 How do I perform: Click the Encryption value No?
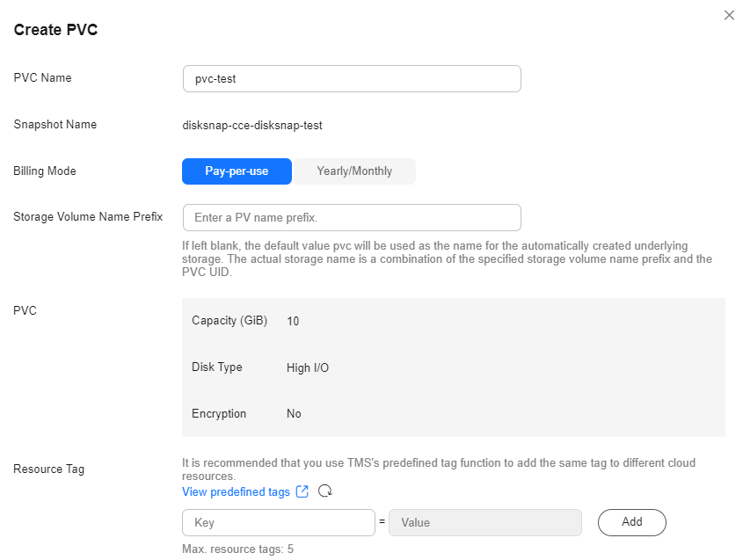click(x=294, y=413)
